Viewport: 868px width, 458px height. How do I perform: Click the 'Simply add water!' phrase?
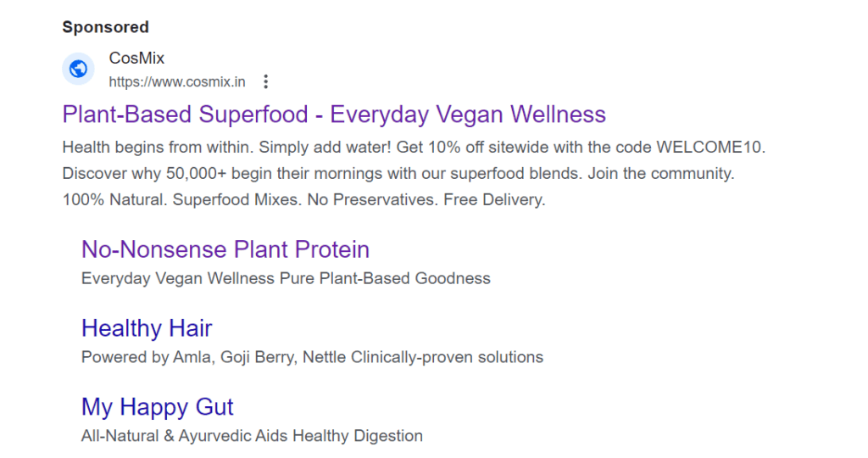[315, 147]
